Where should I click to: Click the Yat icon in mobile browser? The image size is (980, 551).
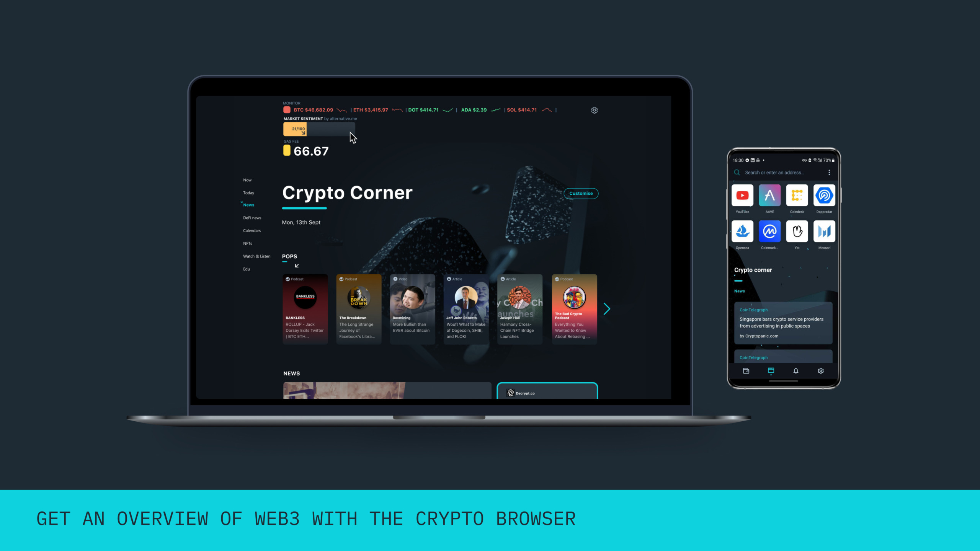pos(797,231)
